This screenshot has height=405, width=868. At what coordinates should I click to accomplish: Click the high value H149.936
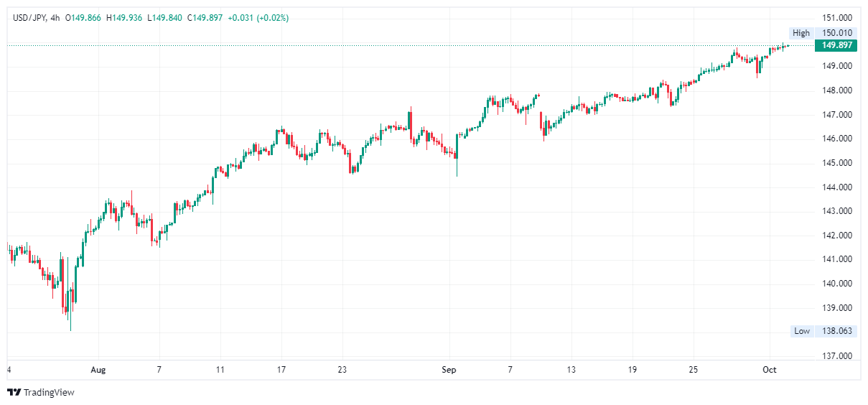[125, 18]
